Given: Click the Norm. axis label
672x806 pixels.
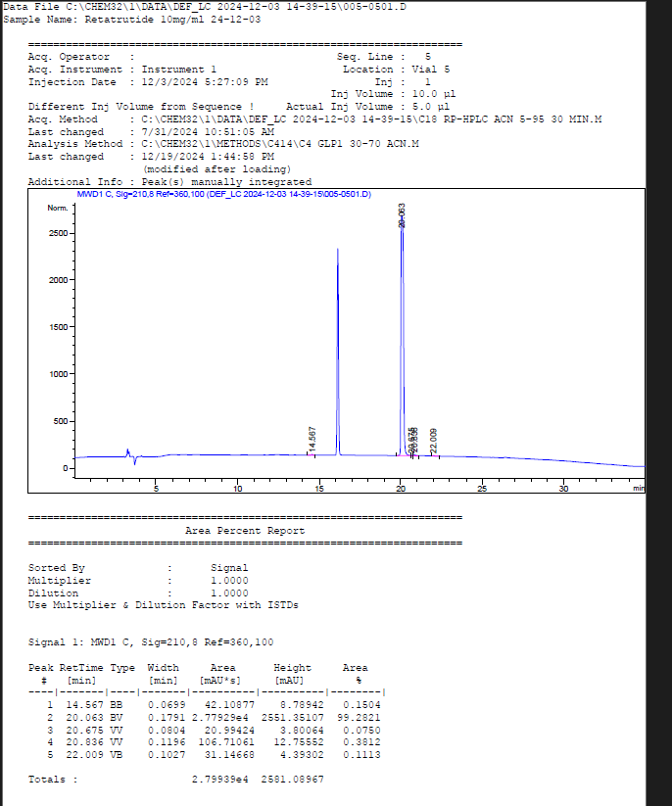Looking at the screenshot, I should [x=57, y=208].
